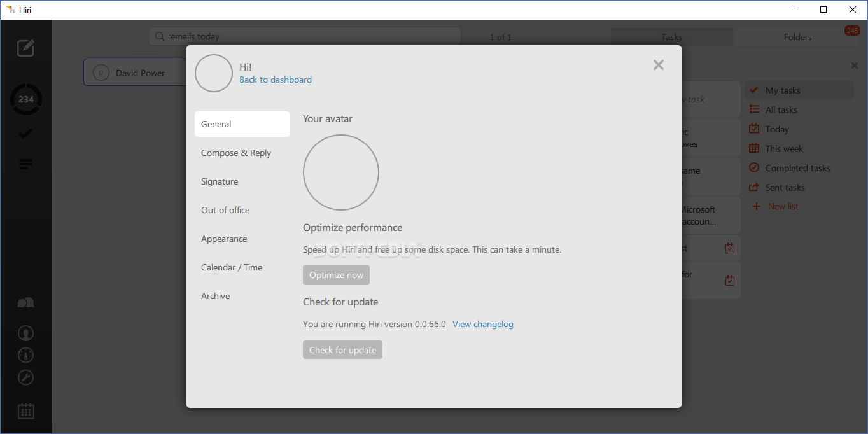Click the checkmark icon in left sidebar
Screen dimensions: 868x434
(x=25, y=134)
